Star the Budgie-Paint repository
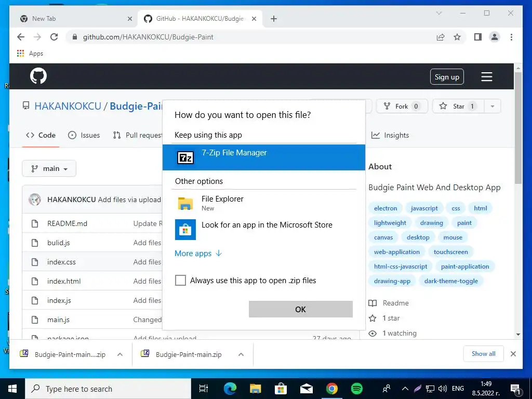Viewport: 532px width, 399px height. tap(458, 106)
